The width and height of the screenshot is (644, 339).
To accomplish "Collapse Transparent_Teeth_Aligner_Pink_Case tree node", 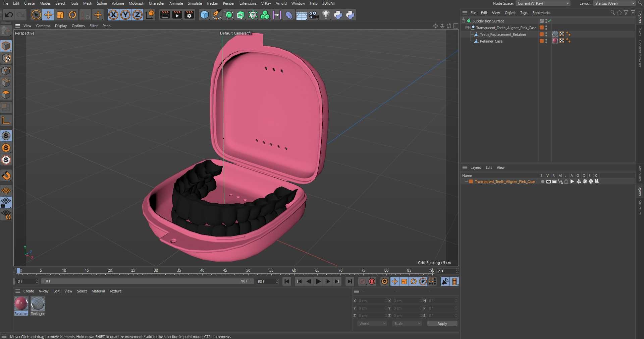I will (467, 27).
